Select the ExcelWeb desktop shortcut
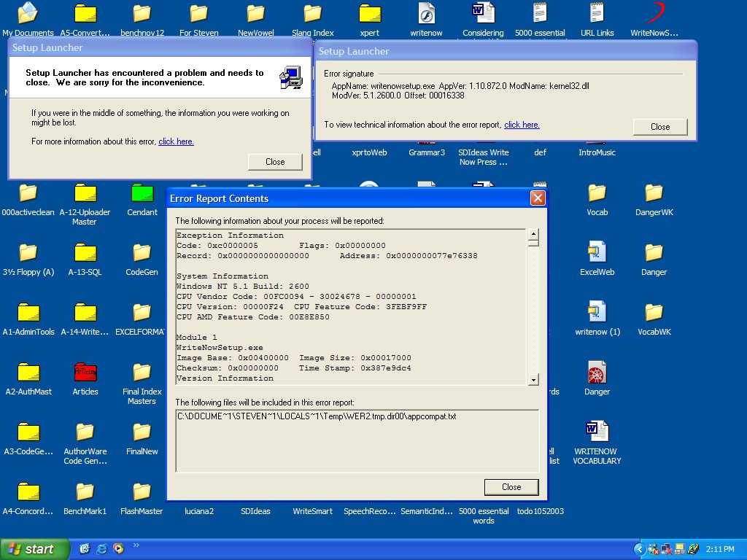Image resolution: width=747 pixels, height=560 pixels. click(597, 252)
